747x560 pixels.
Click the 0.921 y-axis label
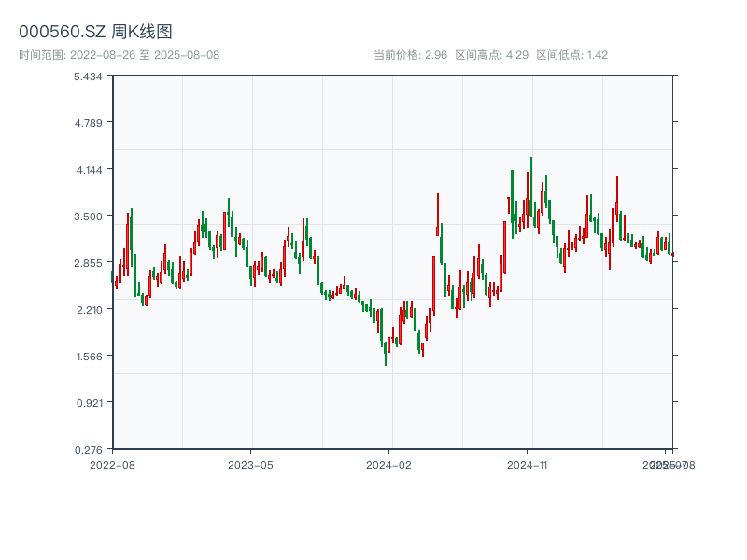click(x=89, y=403)
